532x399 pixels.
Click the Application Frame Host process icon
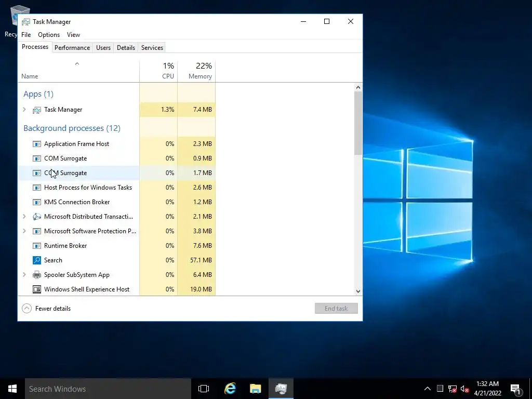point(37,144)
